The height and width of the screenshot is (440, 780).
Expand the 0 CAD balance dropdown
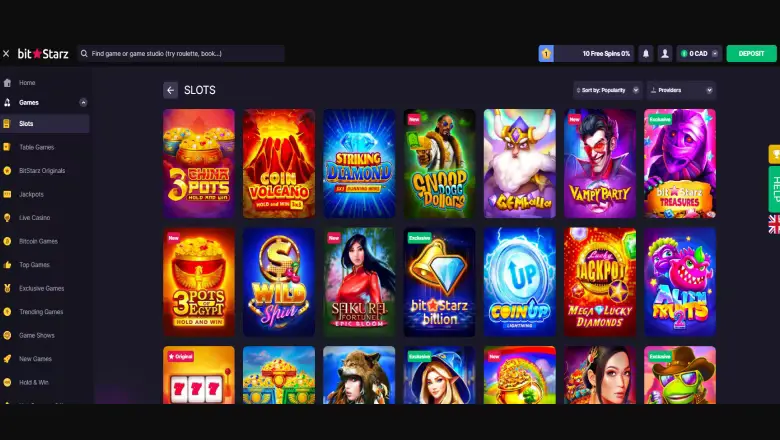coord(715,54)
